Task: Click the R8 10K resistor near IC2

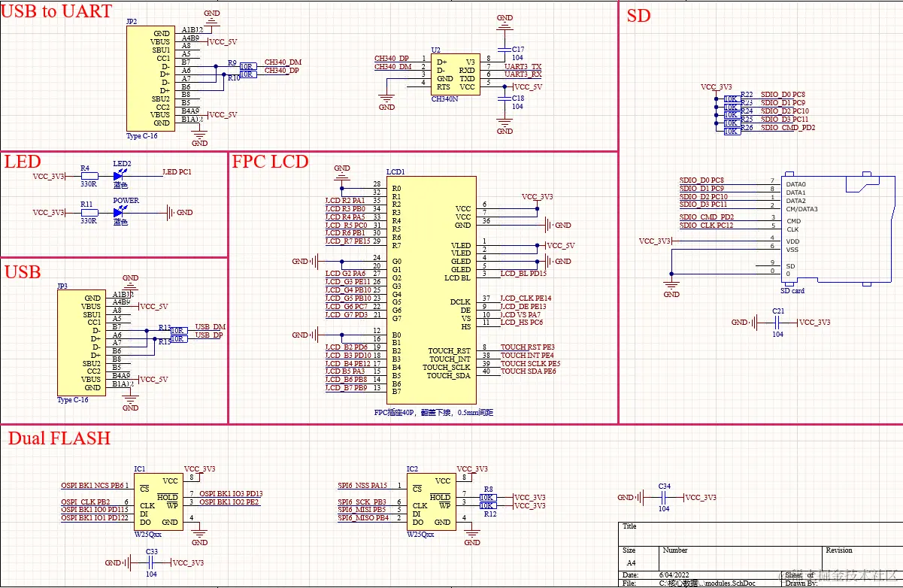Action: 488,497
